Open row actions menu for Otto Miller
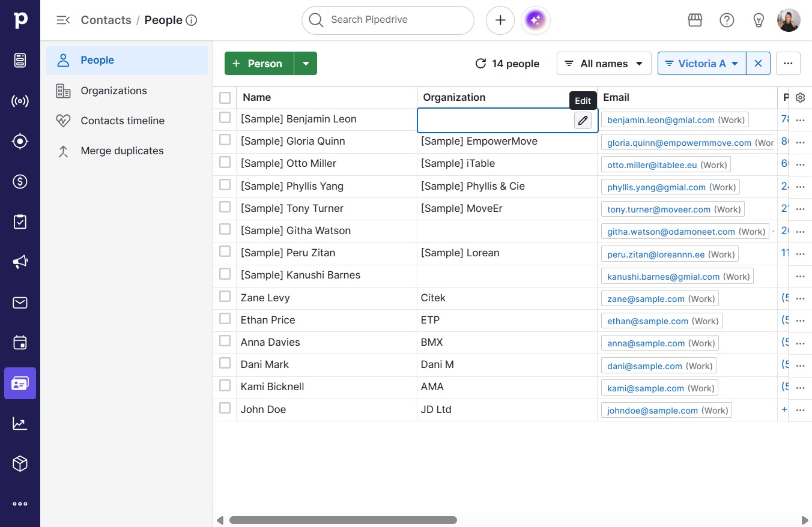 [800, 165]
